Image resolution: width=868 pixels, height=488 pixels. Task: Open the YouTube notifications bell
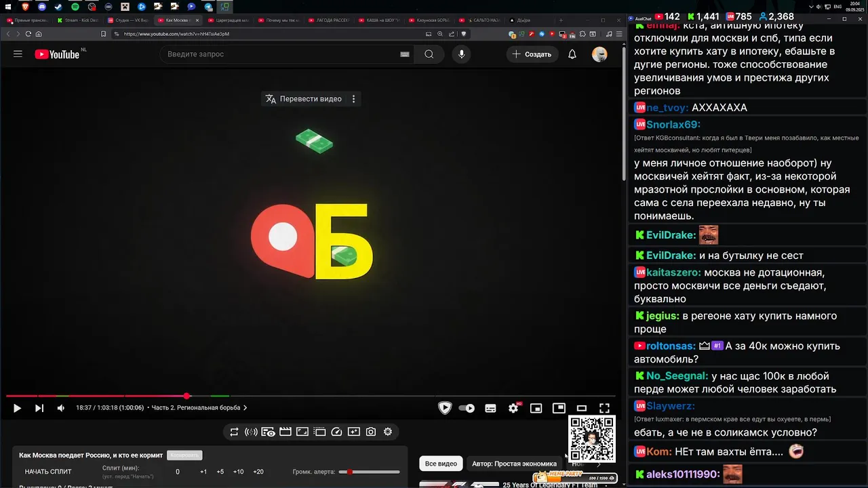[572, 54]
